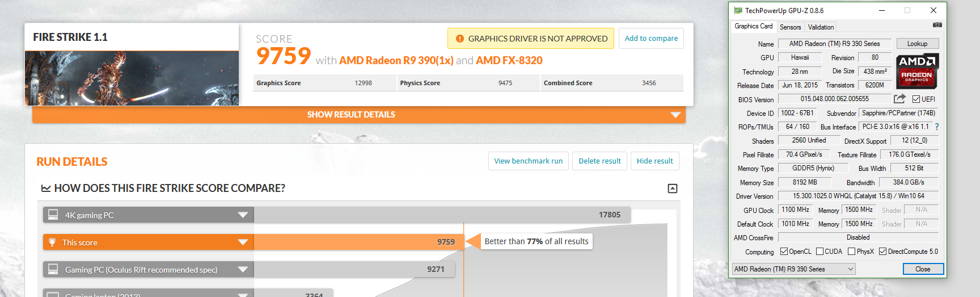This screenshot has width=980, height=297.
Task: Click the AMD CrossFire Disabled field
Action: 858,237
